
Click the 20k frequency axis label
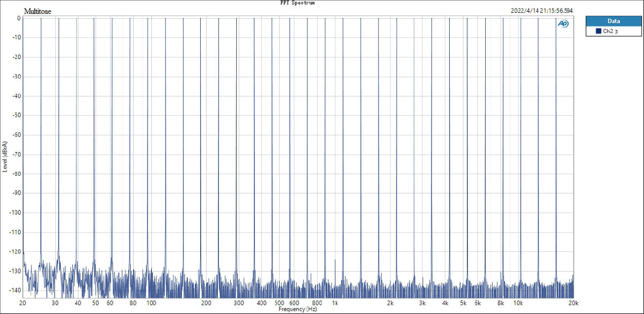[x=573, y=303]
